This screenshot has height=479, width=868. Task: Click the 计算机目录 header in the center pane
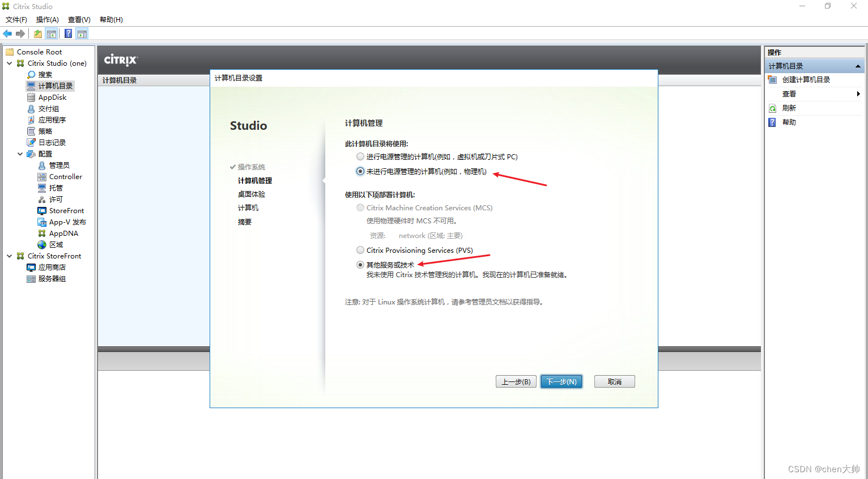pyautogui.click(x=120, y=80)
